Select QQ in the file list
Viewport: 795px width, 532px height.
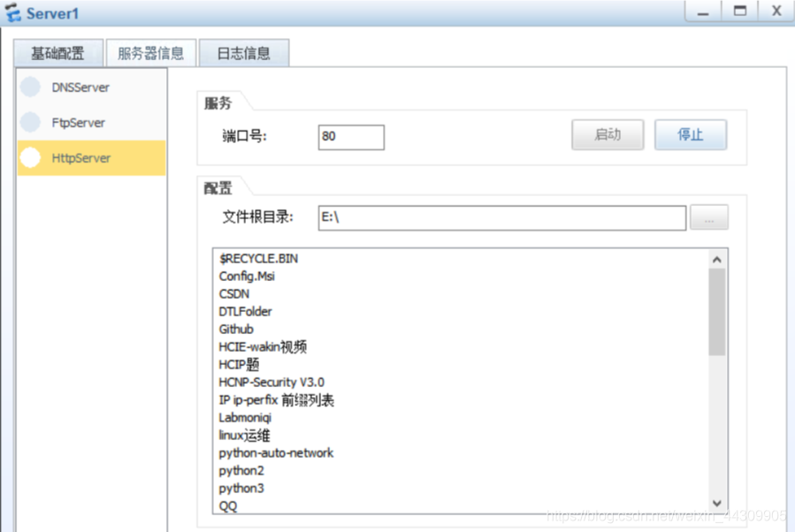coord(227,505)
